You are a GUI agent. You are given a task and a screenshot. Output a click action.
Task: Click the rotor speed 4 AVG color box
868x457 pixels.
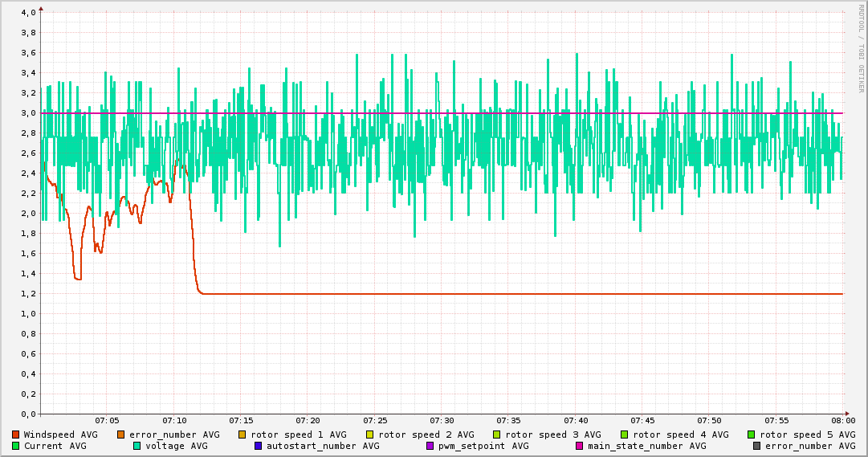pyautogui.click(x=625, y=435)
